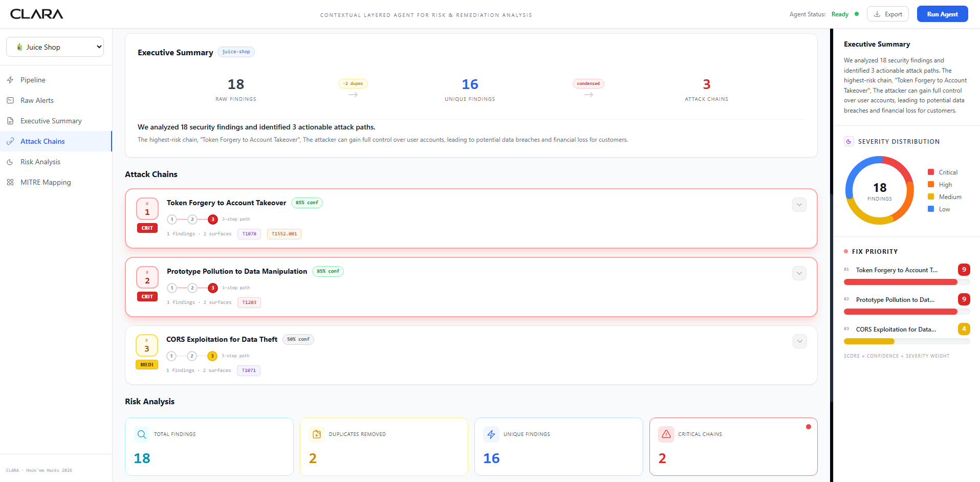The image size is (980, 482).
Task: Click the Total Findings magnifier icon
Action: [142, 434]
